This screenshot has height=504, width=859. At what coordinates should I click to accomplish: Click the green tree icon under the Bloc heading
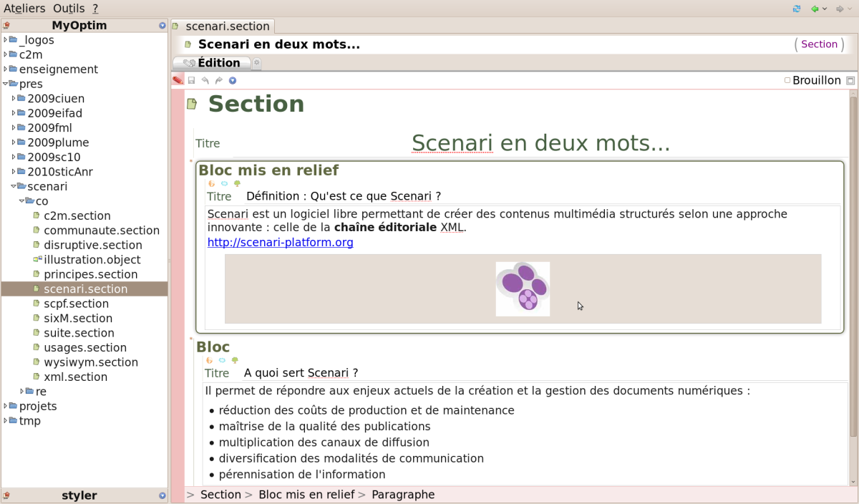235,360
